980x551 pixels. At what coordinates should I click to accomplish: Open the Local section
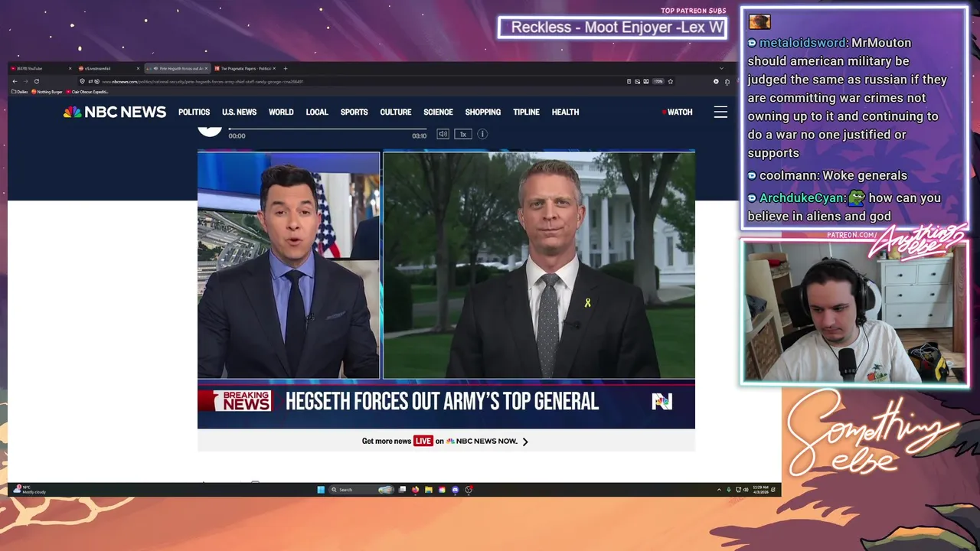tap(317, 112)
